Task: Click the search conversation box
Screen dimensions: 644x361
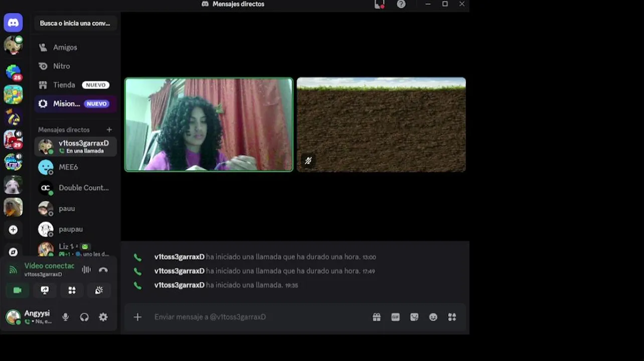Action: coord(75,23)
